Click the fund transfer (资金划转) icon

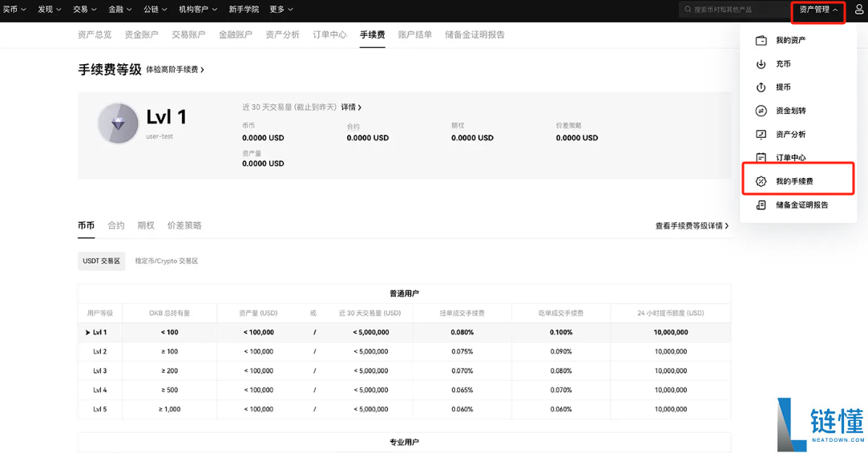coord(761,111)
